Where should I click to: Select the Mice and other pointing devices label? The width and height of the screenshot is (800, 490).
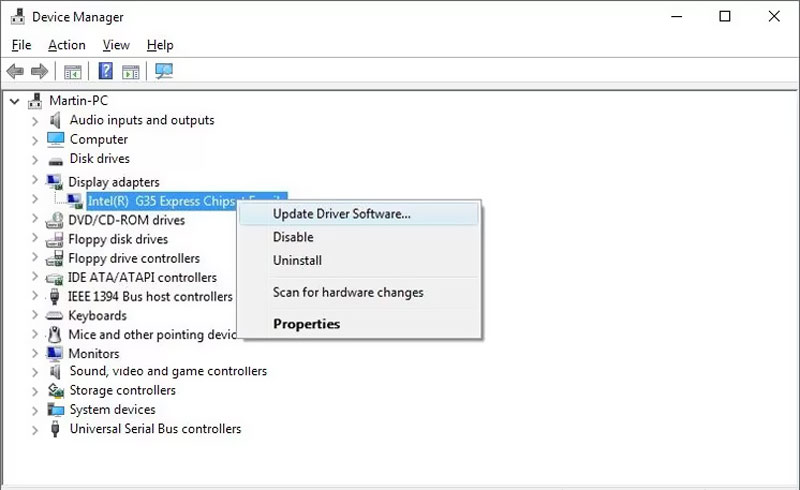(153, 335)
